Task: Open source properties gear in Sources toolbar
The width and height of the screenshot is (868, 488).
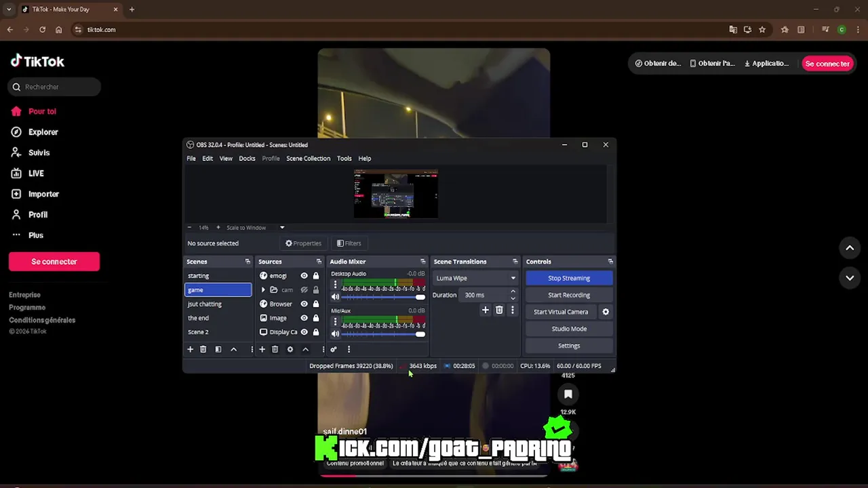Action: tap(290, 349)
